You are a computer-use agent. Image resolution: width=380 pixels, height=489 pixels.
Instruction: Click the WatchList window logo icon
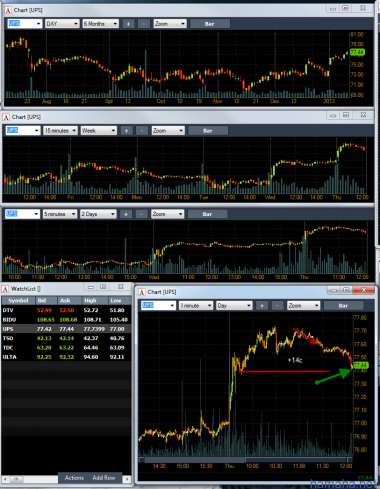[6, 289]
